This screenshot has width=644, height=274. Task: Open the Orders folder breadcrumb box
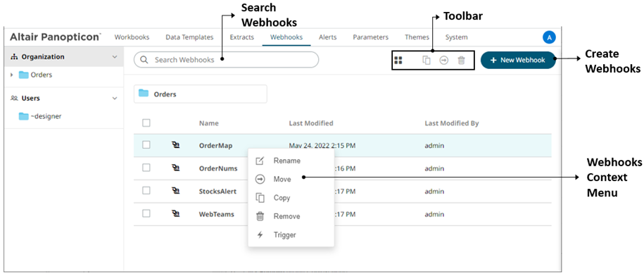click(x=201, y=94)
